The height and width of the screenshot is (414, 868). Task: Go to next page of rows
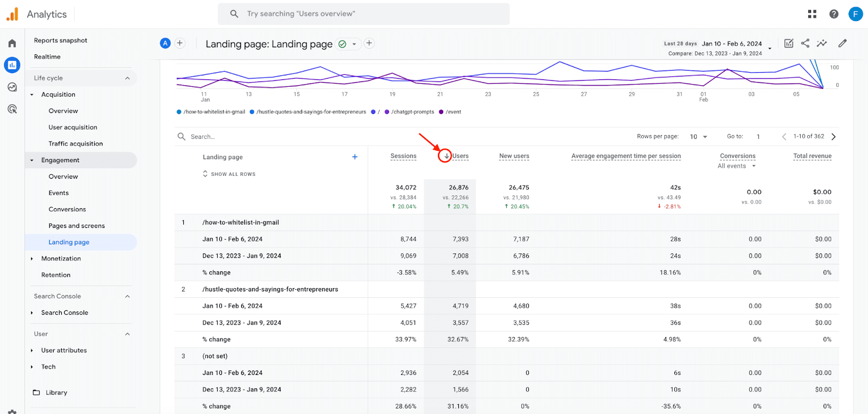(x=834, y=137)
